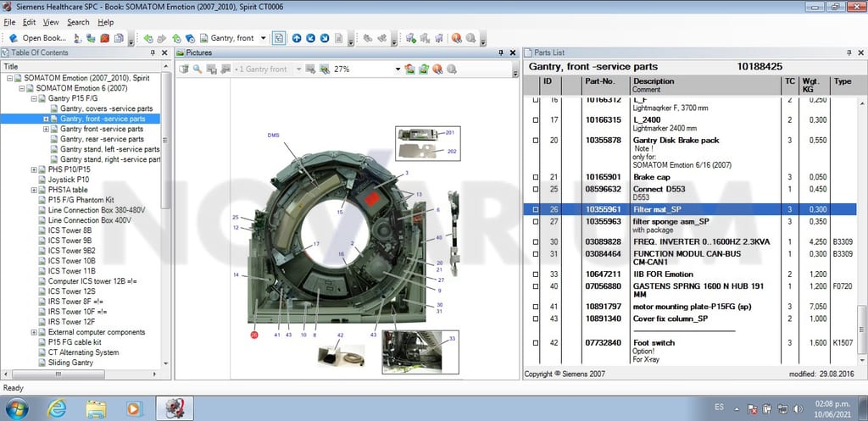Open the View menu
This screenshot has width=868, height=421.
pos(51,22)
